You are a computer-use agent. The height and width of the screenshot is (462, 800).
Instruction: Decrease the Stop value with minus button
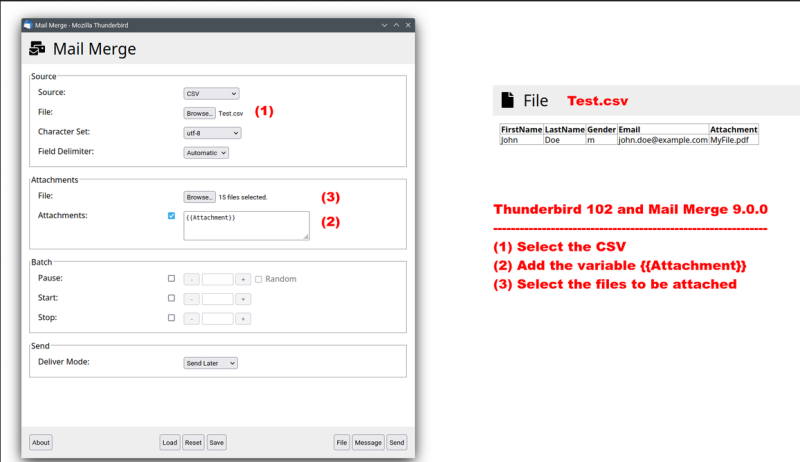point(191,319)
